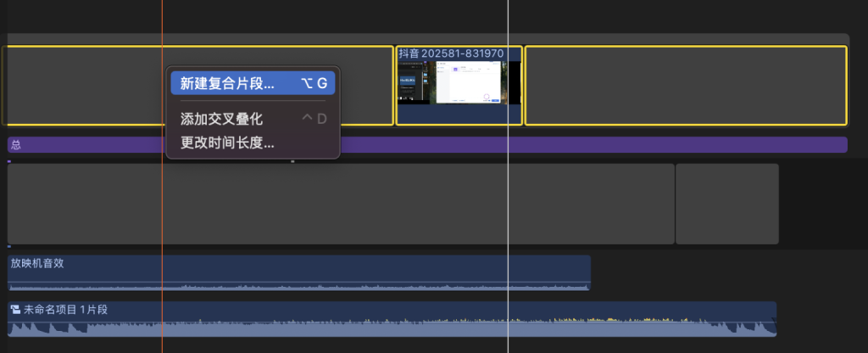Screen dimensions: 868x353
Task: Click the 抖音 202581-831970 clip title
Action: tap(451, 53)
